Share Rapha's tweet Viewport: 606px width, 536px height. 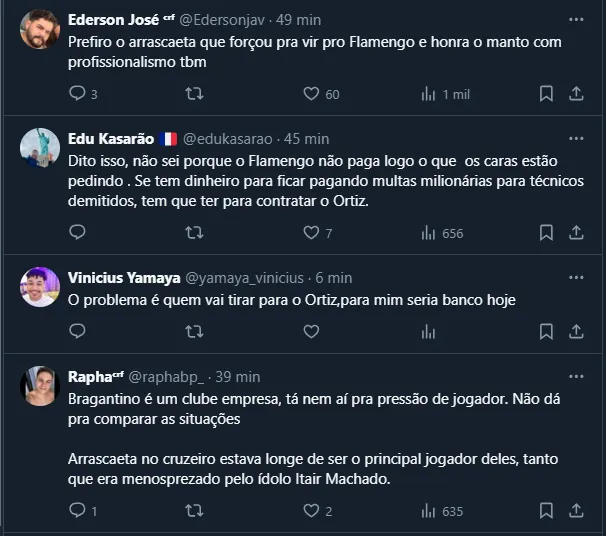[576, 511]
